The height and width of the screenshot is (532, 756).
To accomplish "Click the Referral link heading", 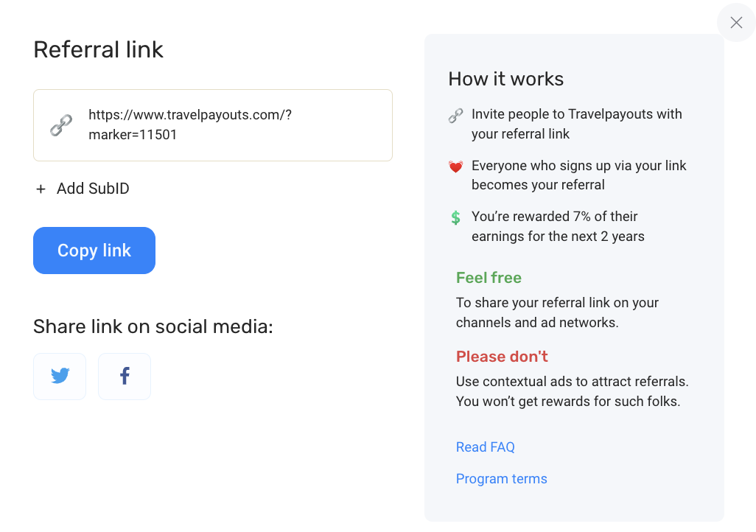I will (x=98, y=49).
